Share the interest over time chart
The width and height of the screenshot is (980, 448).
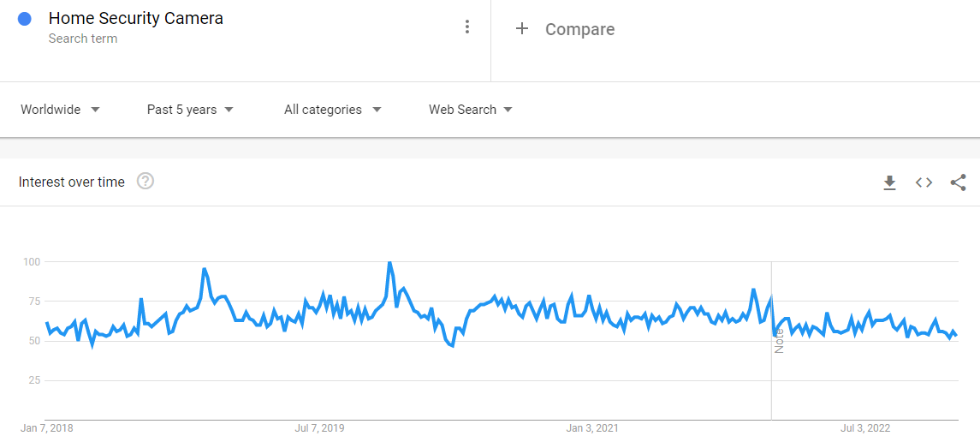[958, 182]
